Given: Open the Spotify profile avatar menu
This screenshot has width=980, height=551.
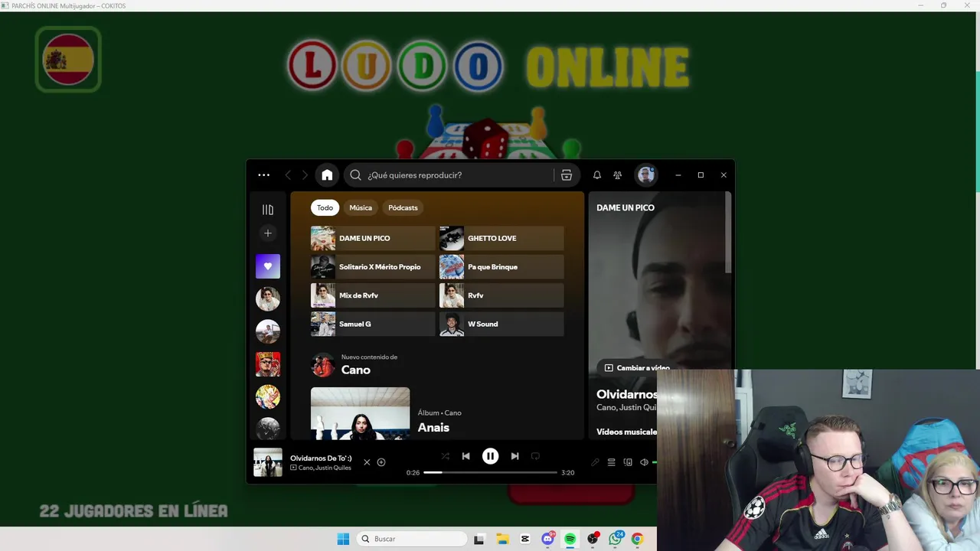Looking at the screenshot, I should pyautogui.click(x=646, y=175).
